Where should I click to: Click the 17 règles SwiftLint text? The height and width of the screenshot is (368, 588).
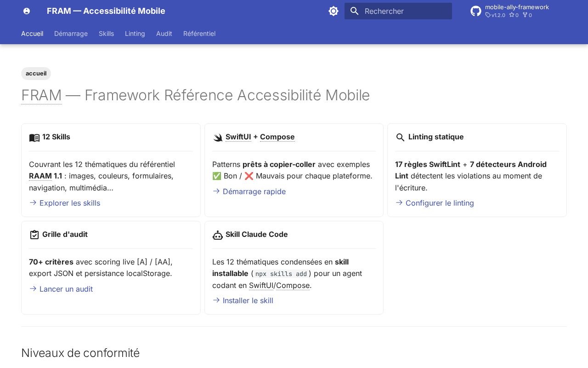point(428,164)
